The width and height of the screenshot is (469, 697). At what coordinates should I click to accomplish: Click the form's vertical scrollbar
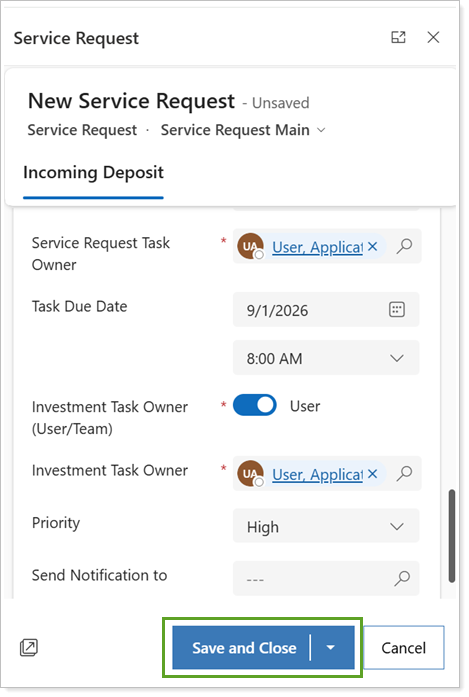[x=452, y=536]
